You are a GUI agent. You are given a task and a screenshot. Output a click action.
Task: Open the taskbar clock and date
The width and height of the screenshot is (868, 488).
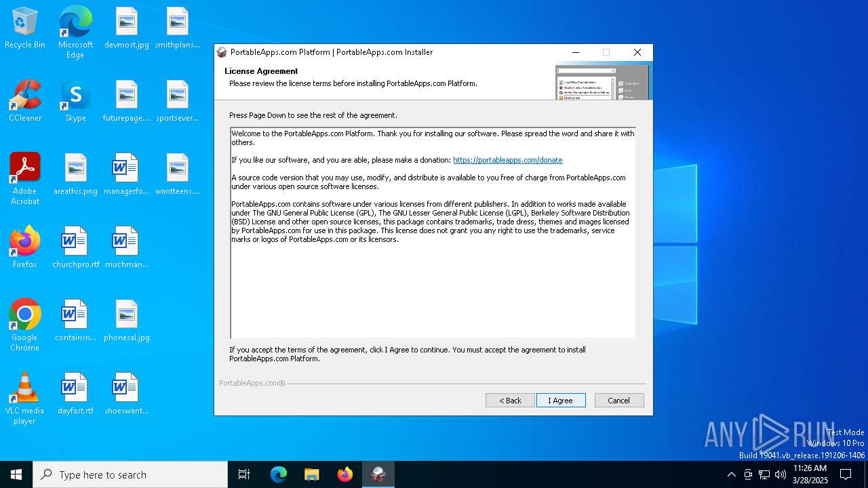(x=810, y=474)
